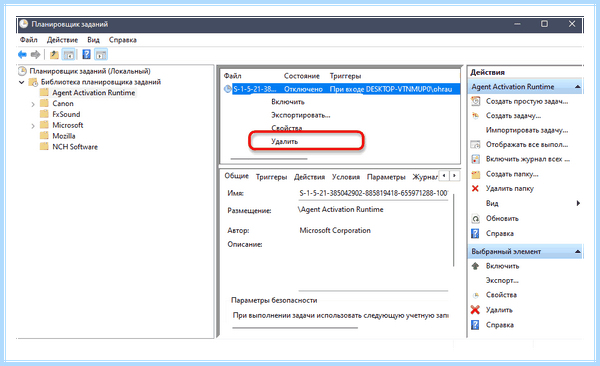
Task: Click the Отображать все выполняемые icon
Action: (475, 145)
